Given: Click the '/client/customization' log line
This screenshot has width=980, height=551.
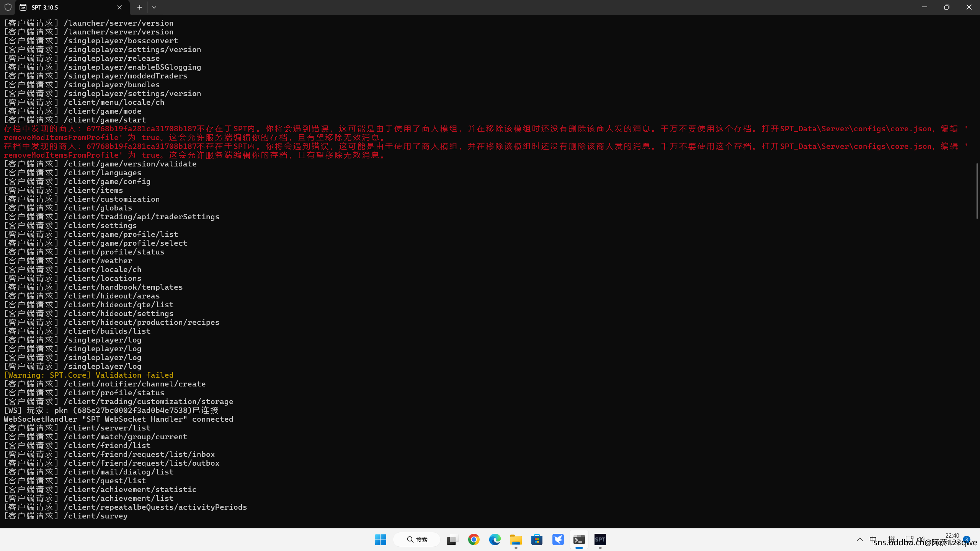Looking at the screenshot, I should tap(82, 199).
